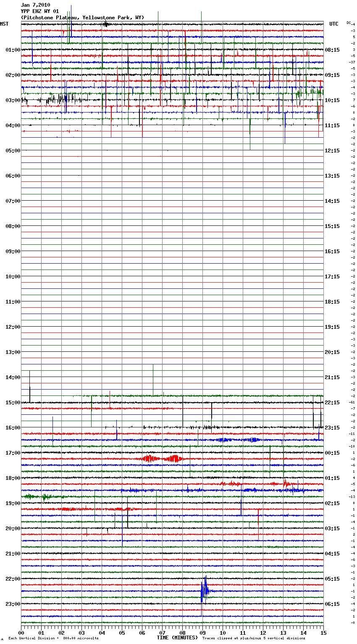Click the UTC label '10:15'
This screenshot has height=644, width=357.
(x=332, y=100)
